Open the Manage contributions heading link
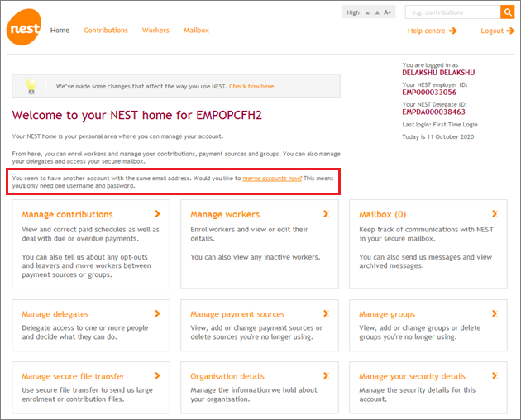521x420 pixels. pos(67,215)
